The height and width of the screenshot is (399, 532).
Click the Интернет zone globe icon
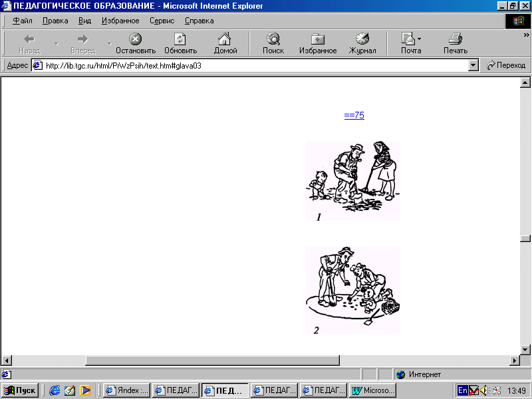(401, 374)
